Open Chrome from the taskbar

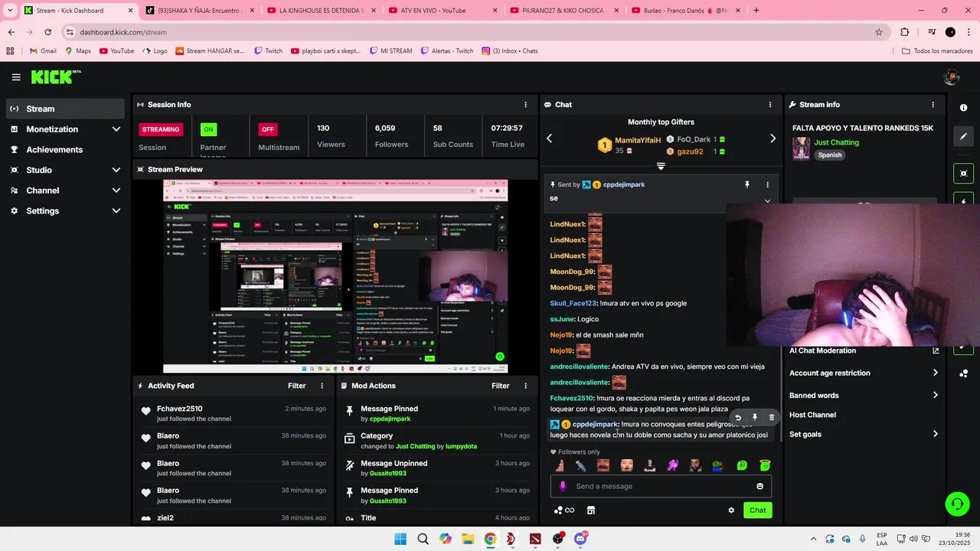tap(490, 539)
